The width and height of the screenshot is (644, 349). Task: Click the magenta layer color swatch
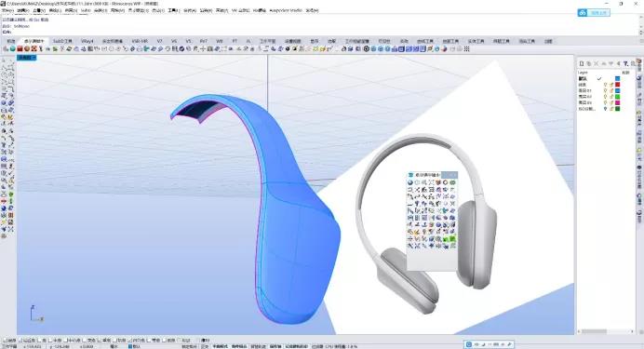point(617,102)
